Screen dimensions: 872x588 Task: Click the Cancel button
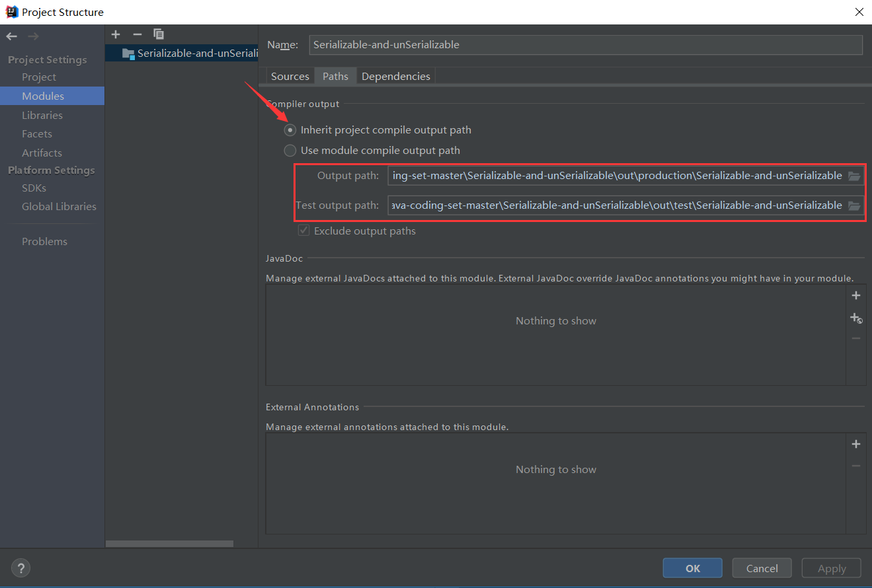pos(762,568)
